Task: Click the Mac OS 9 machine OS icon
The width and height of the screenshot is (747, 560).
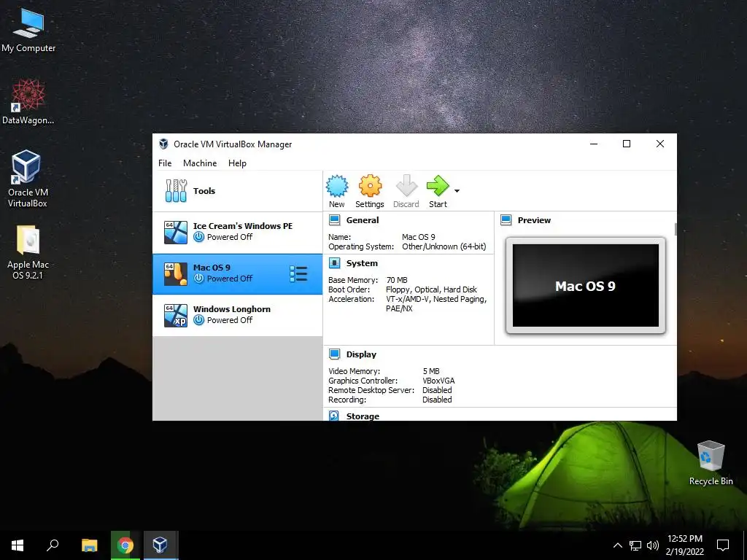Action: (x=176, y=274)
